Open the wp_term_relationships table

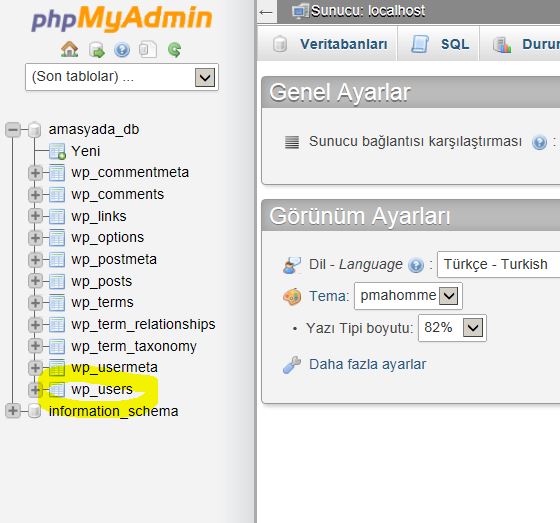[143, 324]
